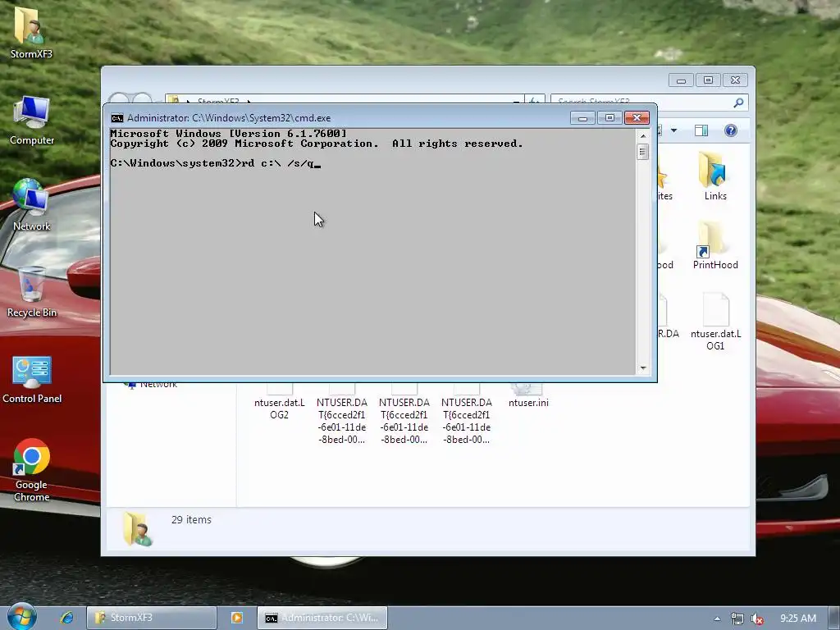The width and height of the screenshot is (840, 630).
Task: Launch Internet Explorer from taskbar
Action: coord(67,618)
